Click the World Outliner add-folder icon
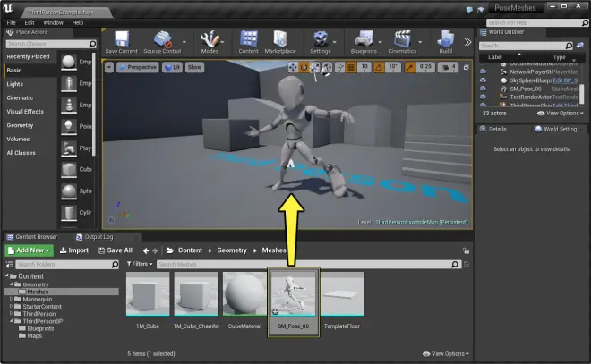 coord(580,46)
